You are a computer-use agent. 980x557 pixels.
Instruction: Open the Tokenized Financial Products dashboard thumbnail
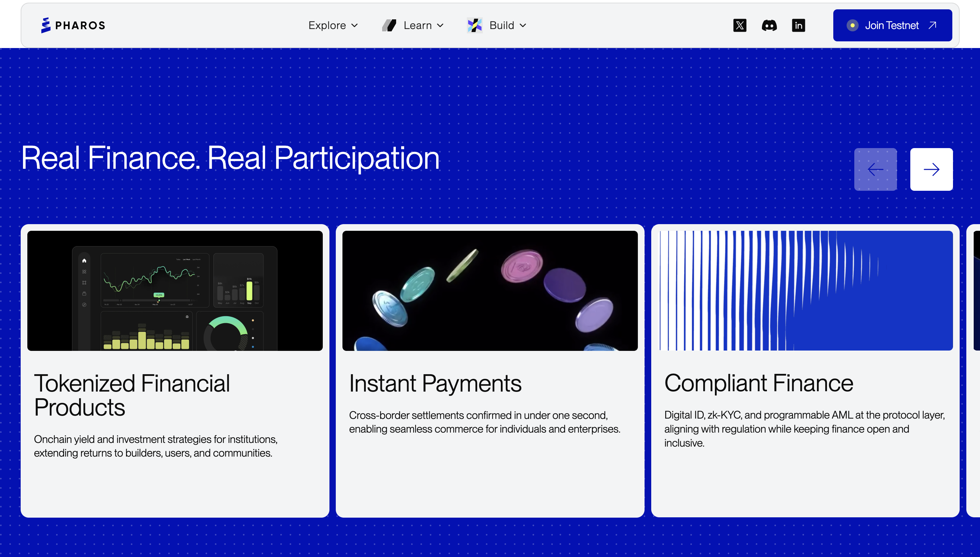pyautogui.click(x=175, y=291)
